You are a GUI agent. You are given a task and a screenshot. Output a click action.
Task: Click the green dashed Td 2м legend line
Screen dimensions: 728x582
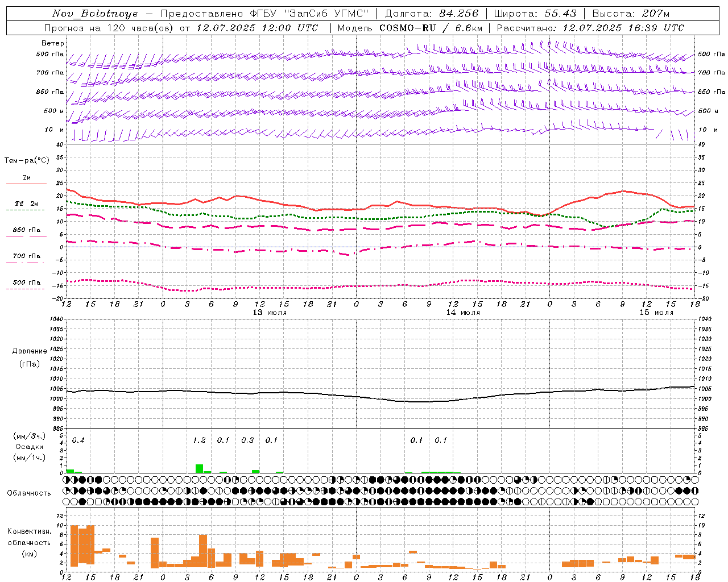point(25,210)
